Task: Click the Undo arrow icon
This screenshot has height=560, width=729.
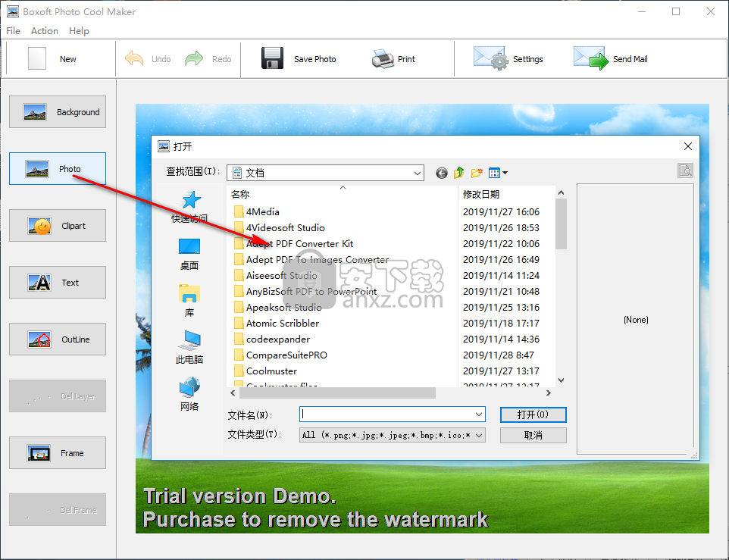Action: click(134, 58)
